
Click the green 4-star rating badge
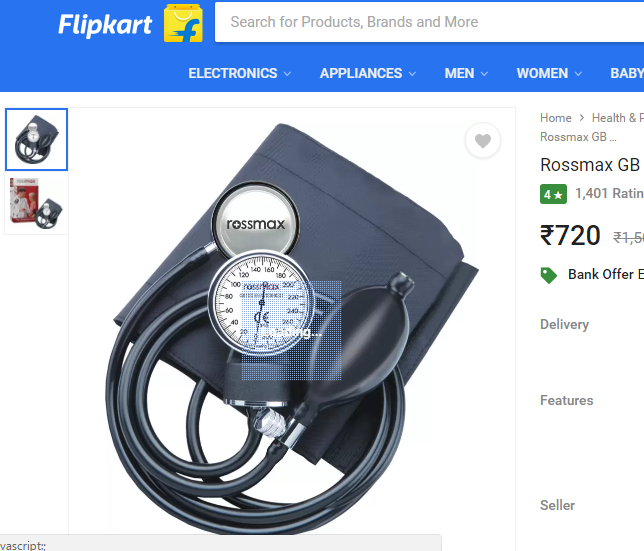pos(553,194)
